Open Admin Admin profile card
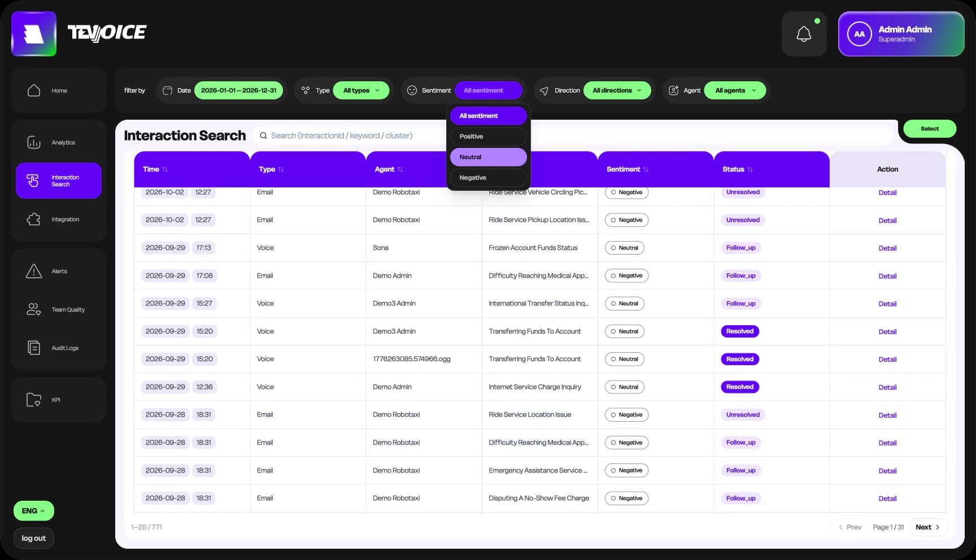Image resolution: width=976 pixels, height=560 pixels. [901, 34]
